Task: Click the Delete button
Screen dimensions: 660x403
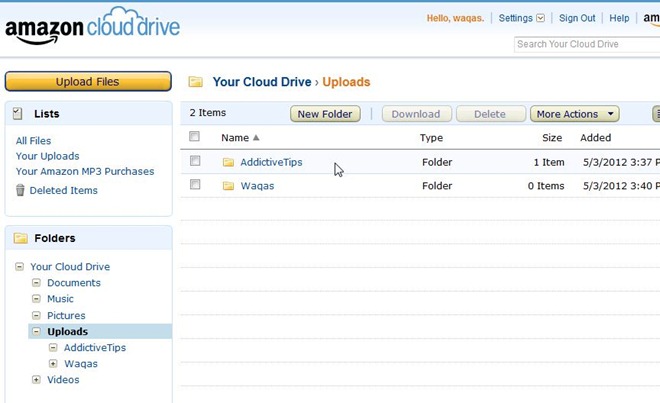Action: pyautogui.click(x=490, y=114)
